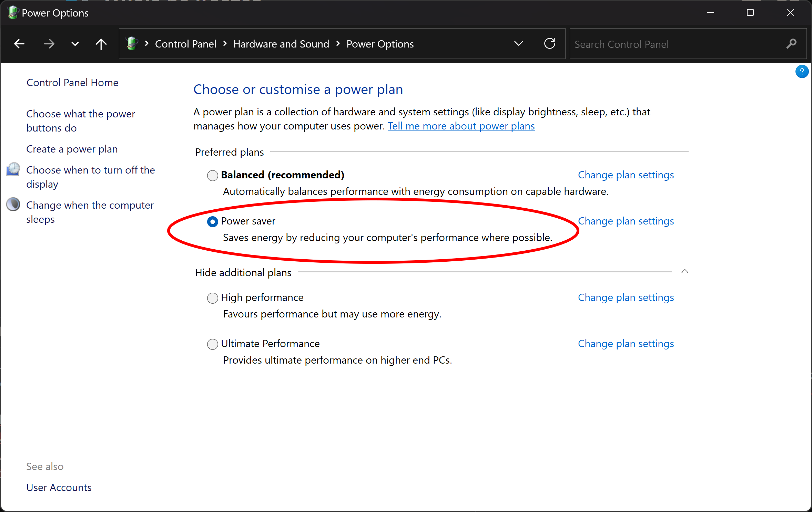Viewport: 812px width, 512px height.
Task: Click the search magnifier icon
Action: pyautogui.click(x=791, y=44)
